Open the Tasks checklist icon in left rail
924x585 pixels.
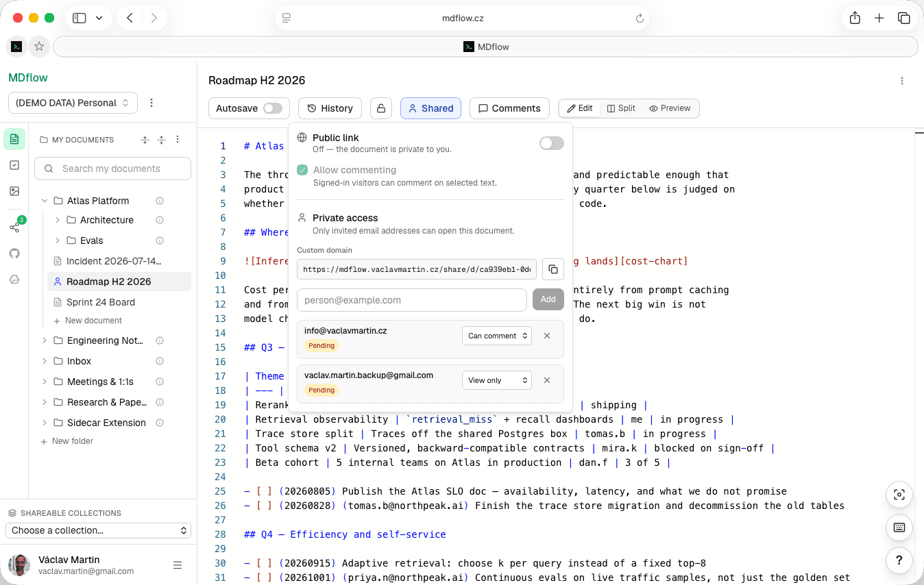point(14,165)
